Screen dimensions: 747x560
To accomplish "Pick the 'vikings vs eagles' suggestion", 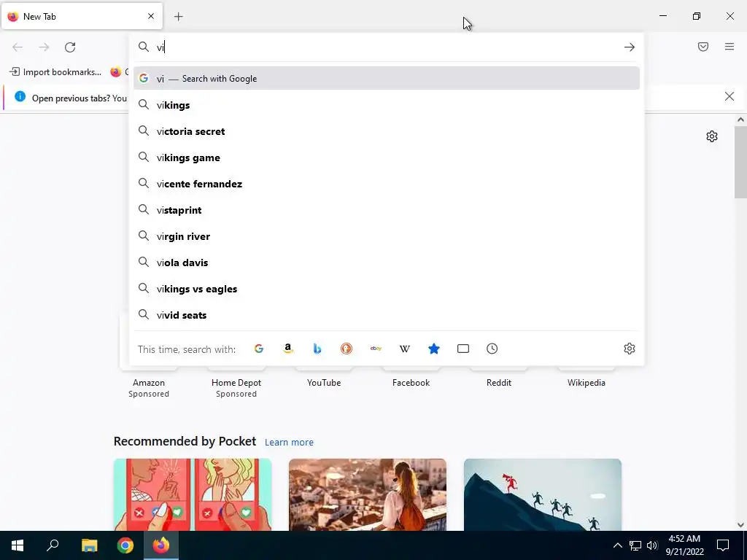I will click(387, 289).
